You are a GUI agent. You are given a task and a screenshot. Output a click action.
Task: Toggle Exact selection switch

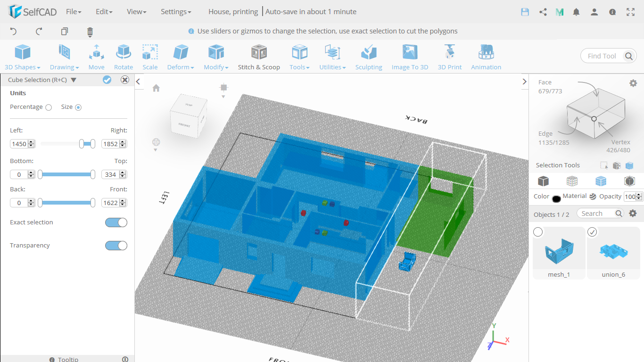click(116, 222)
